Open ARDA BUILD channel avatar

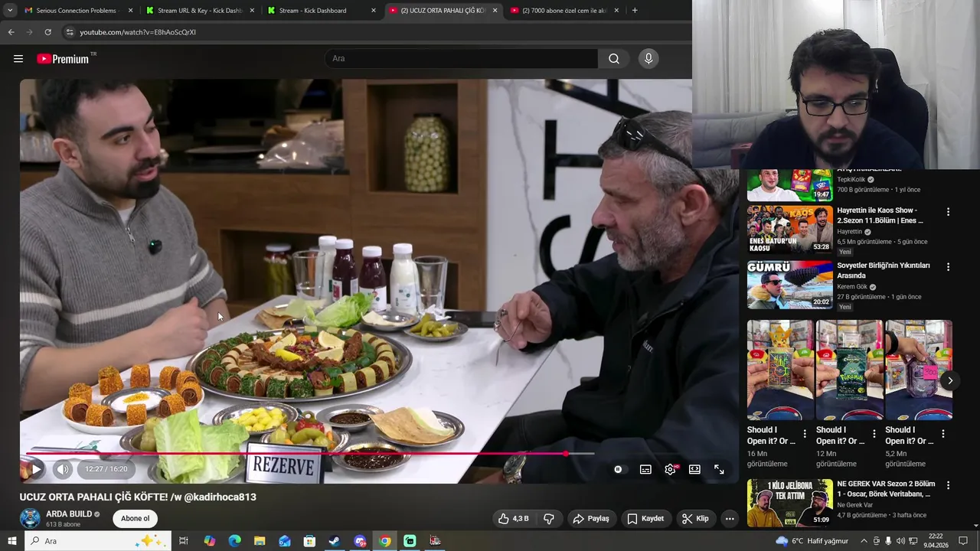[30, 518]
